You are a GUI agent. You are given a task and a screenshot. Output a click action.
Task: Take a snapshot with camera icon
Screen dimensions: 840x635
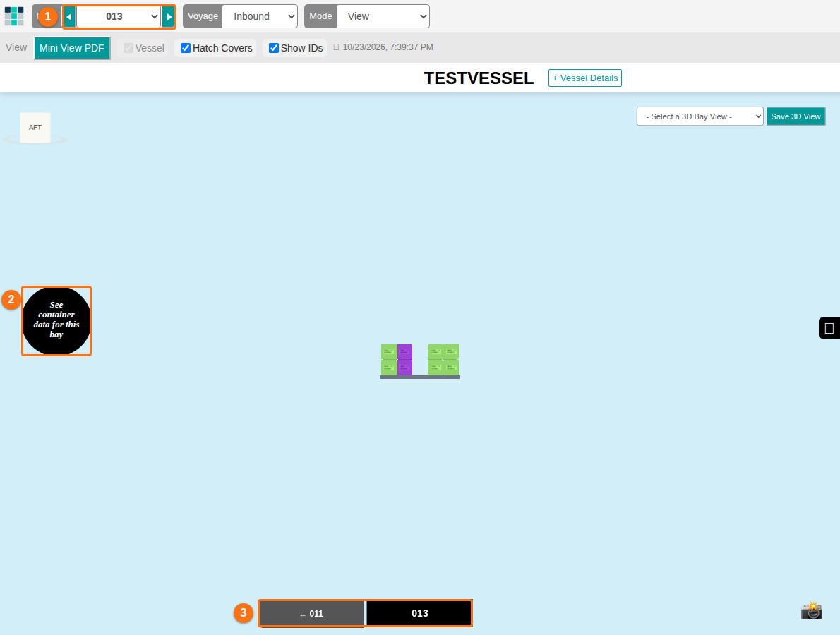812,610
